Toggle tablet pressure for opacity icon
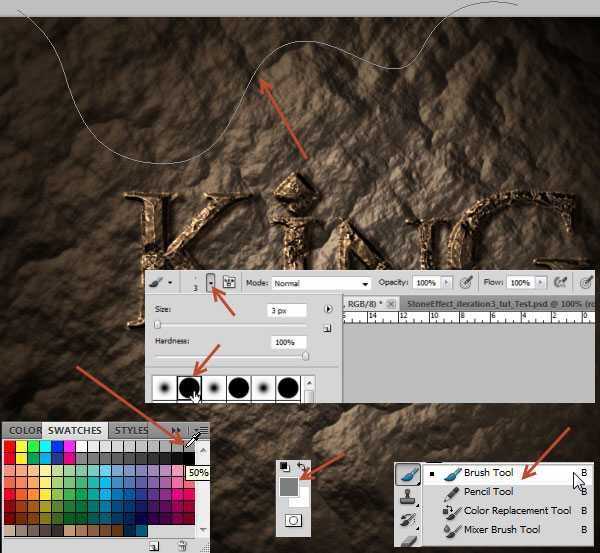This screenshot has height=553, width=600. pos(465,283)
